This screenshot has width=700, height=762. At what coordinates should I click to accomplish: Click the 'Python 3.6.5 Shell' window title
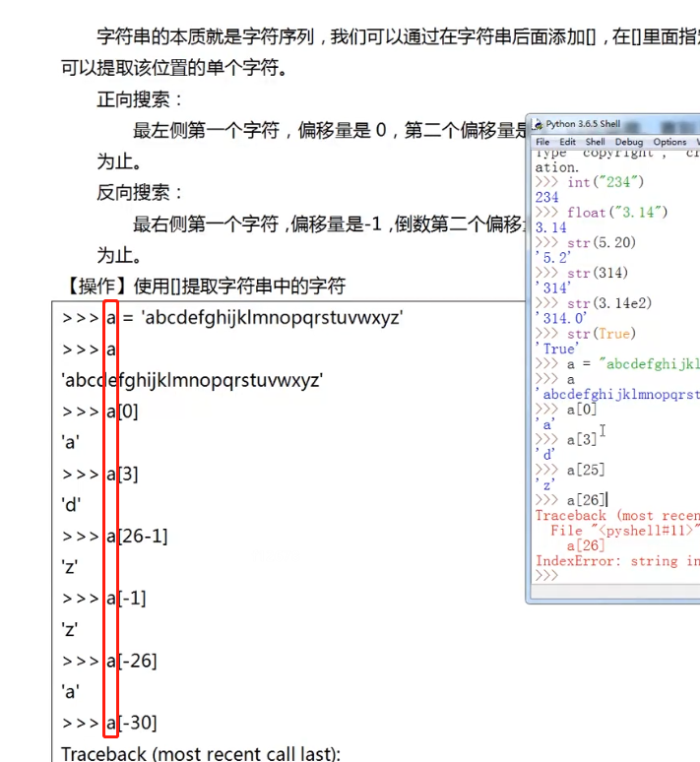pyautogui.click(x=583, y=124)
